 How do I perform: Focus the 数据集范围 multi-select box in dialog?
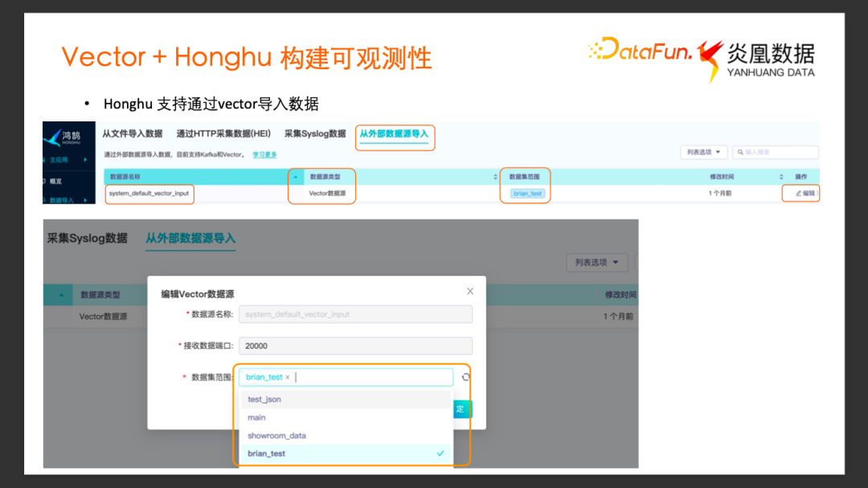[x=346, y=377]
